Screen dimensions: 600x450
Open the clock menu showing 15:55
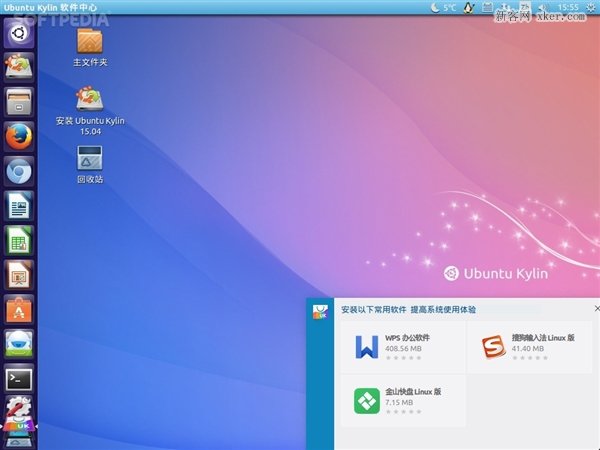pos(567,7)
